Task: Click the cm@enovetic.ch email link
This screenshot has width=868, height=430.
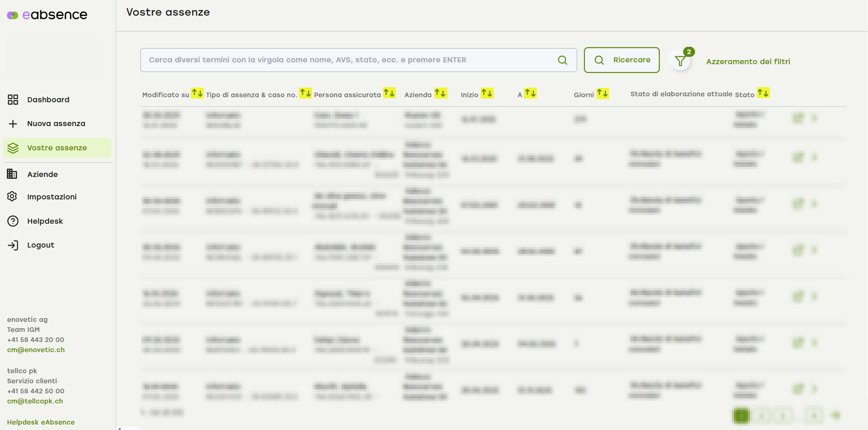Action: click(36, 350)
